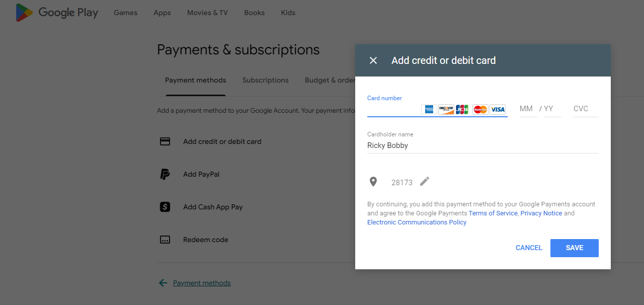Switch to the Subscriptions tab

(265, 80)
